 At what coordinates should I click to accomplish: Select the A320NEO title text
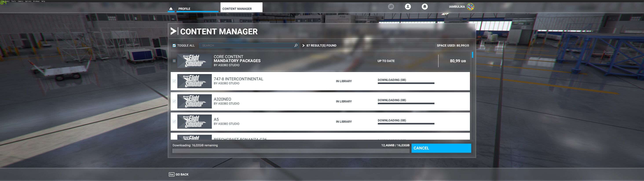[x=223, y=99]
